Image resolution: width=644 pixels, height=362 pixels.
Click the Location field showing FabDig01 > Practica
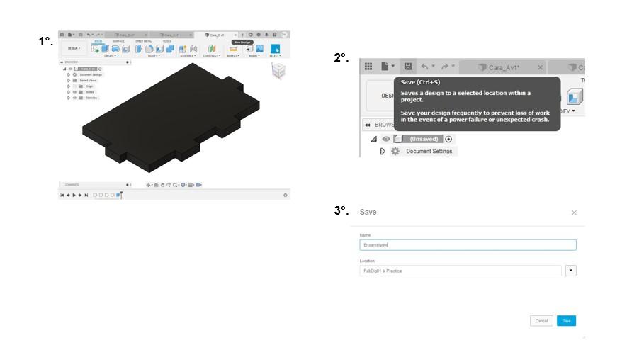(x=461, y=271)
